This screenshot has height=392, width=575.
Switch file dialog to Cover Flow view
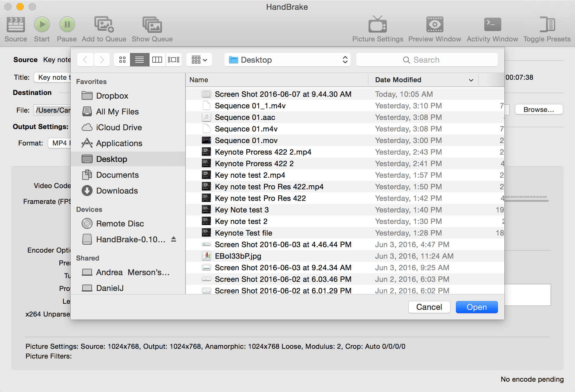coord(174,60)
